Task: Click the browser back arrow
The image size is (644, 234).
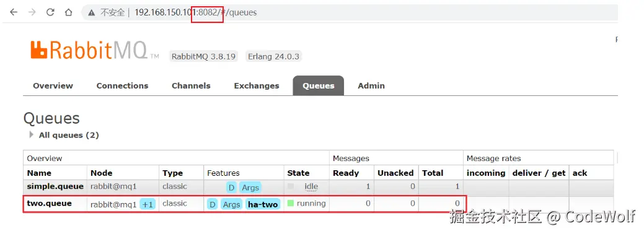Action: click(x=14, y=12)
